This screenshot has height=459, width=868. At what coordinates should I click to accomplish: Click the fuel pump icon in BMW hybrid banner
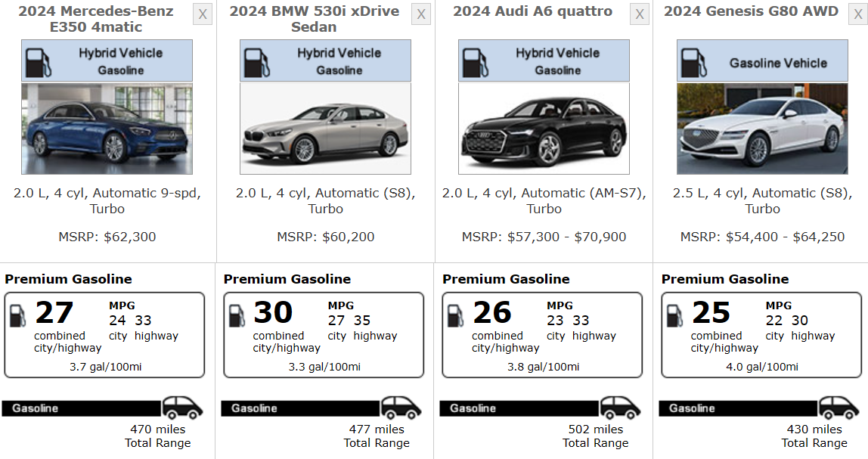258,62
